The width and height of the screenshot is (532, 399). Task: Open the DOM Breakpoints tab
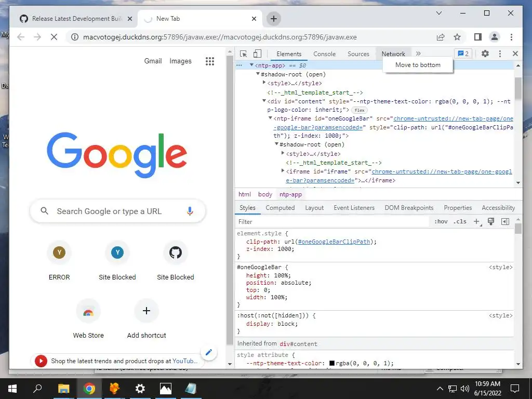tap(409, 208)
